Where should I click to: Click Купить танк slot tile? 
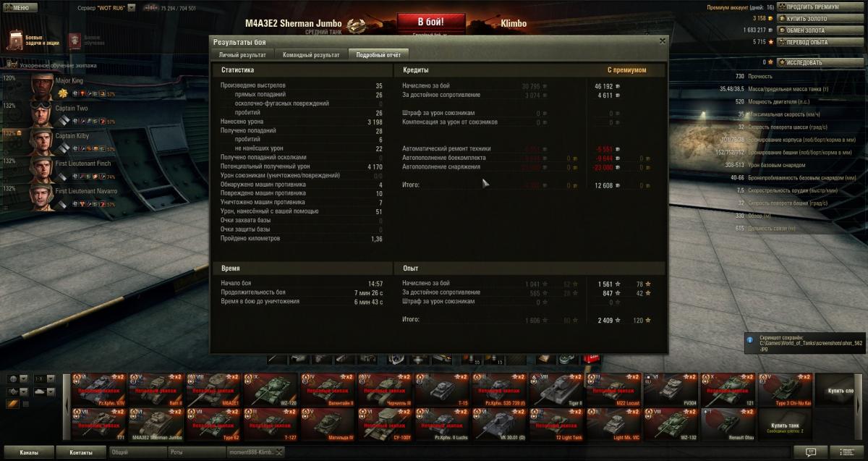786,425
